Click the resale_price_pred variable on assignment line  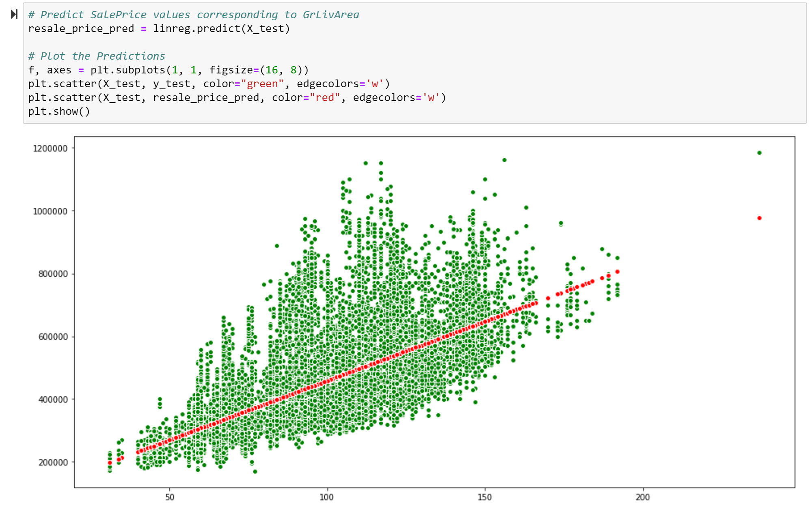point(81,29)
